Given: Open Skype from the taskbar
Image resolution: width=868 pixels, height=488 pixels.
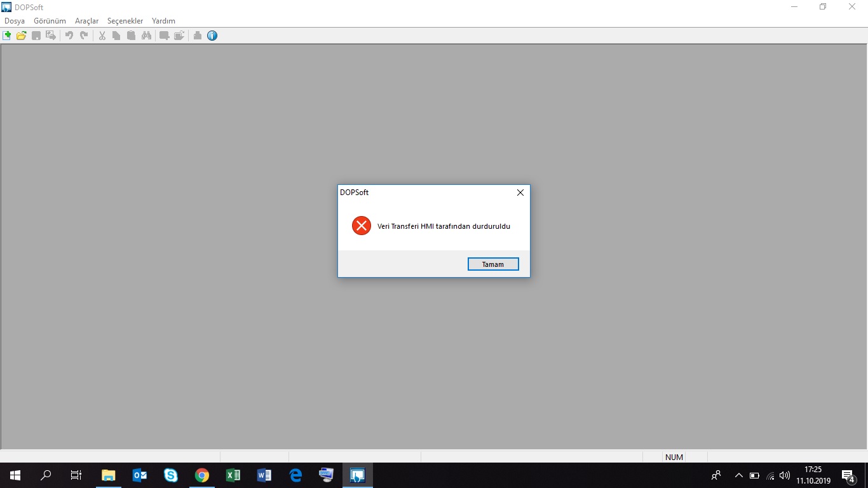Looking at the screenshot, I should click(171, 475).
